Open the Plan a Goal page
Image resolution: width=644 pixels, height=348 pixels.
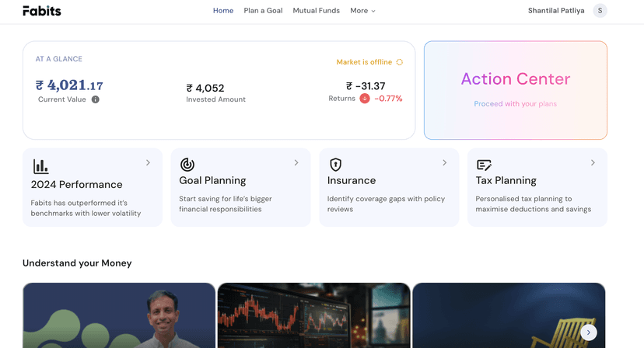tap(263, 11)
